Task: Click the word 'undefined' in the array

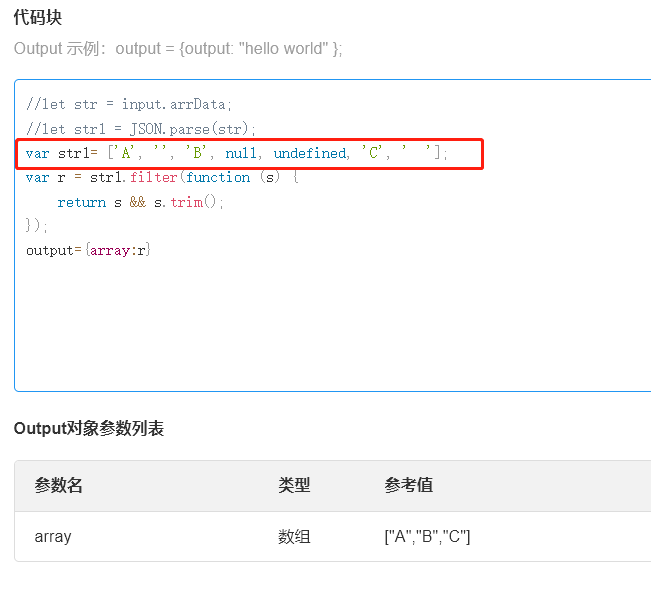Action: [309, 153]
